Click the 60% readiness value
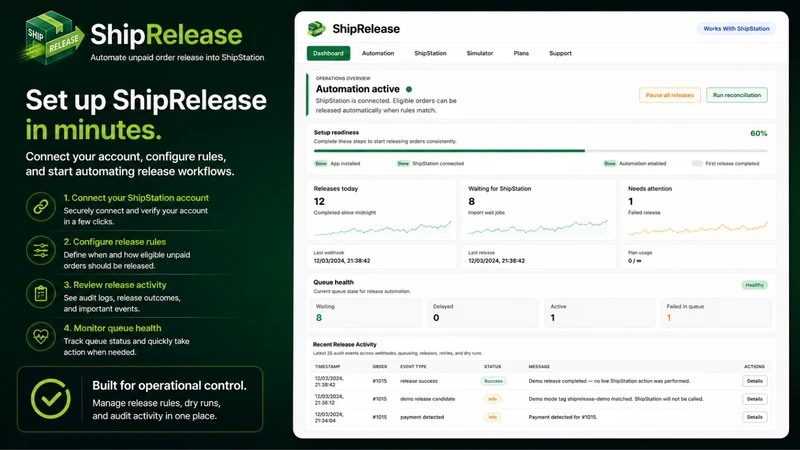Viewport: 800px width, 450px height. 758,133
